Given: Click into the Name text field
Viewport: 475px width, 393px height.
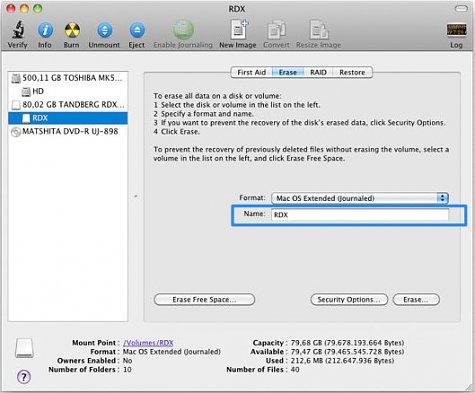Looking at the screenshot, I should click(x=360, y=215).
